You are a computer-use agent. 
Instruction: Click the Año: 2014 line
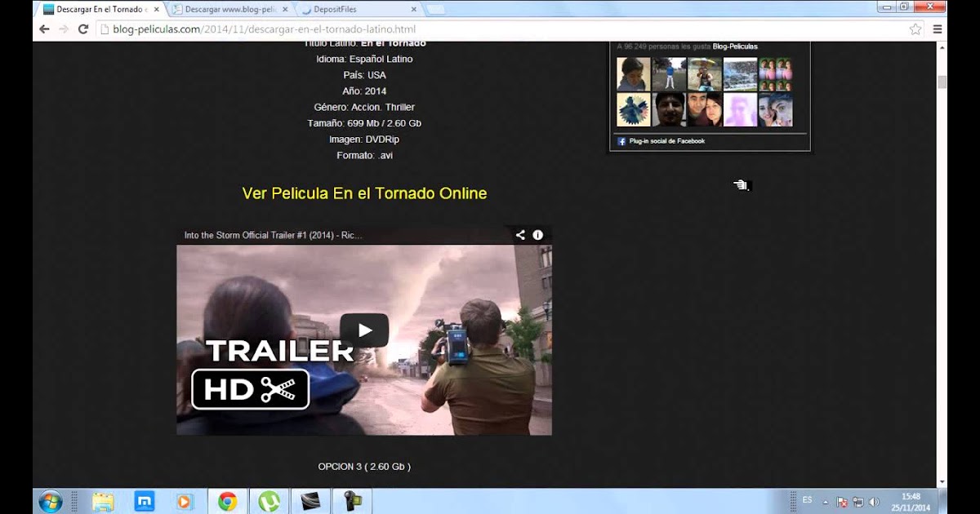364,91
